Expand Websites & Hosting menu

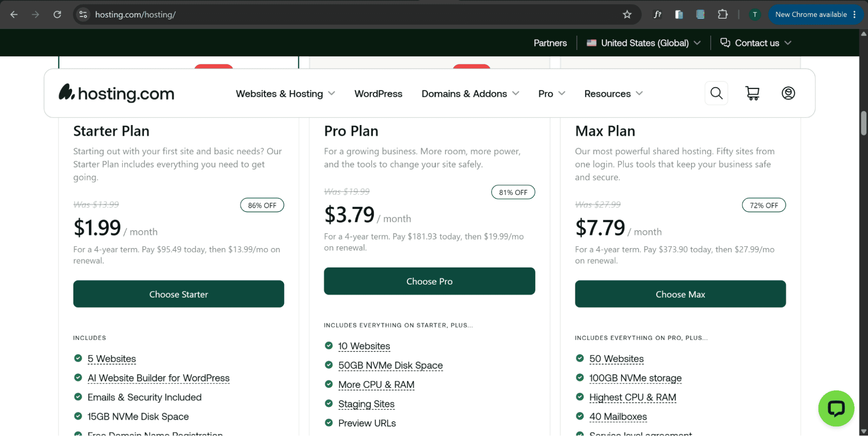pos(285,94)
